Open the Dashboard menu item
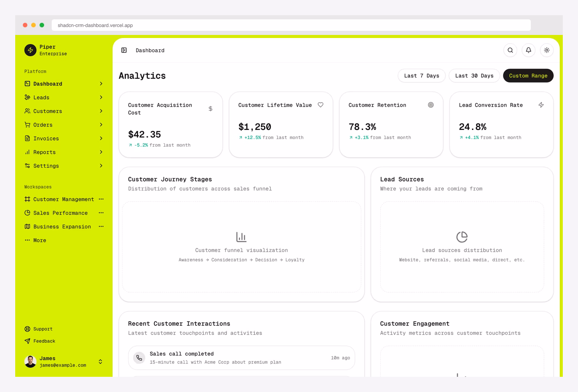Viewport: 578px width, 392px height. point(64,84)
